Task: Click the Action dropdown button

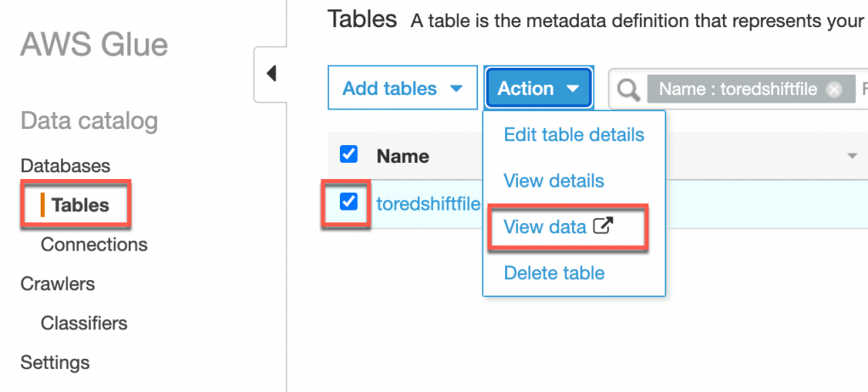Action: pyautogui.click(x=538, y=88)
